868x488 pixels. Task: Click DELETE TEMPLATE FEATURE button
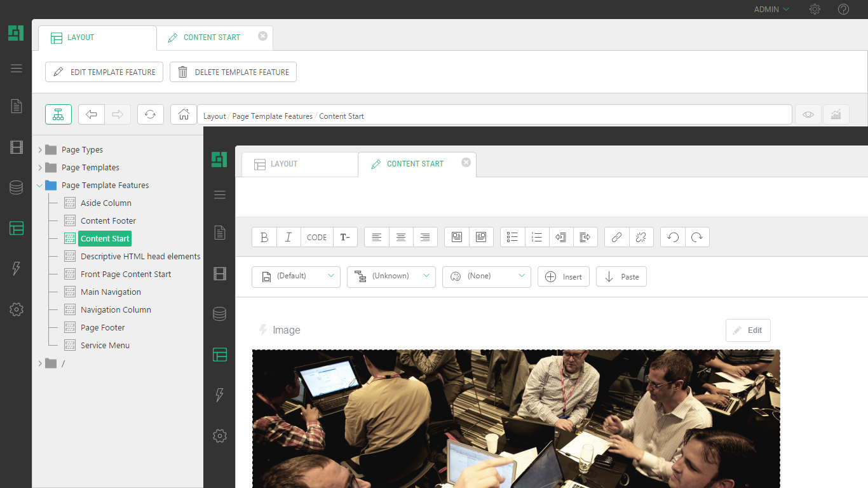pyautogui.click(x=233, y=72)
